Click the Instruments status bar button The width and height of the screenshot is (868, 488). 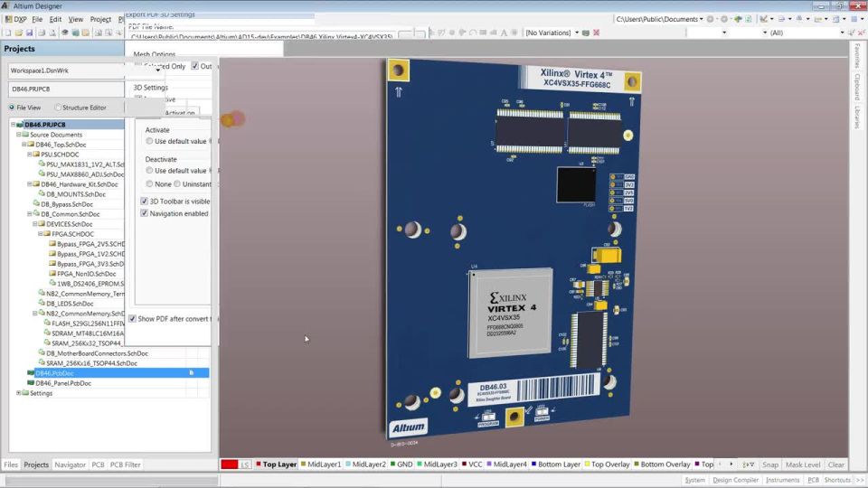pos(782,480)
